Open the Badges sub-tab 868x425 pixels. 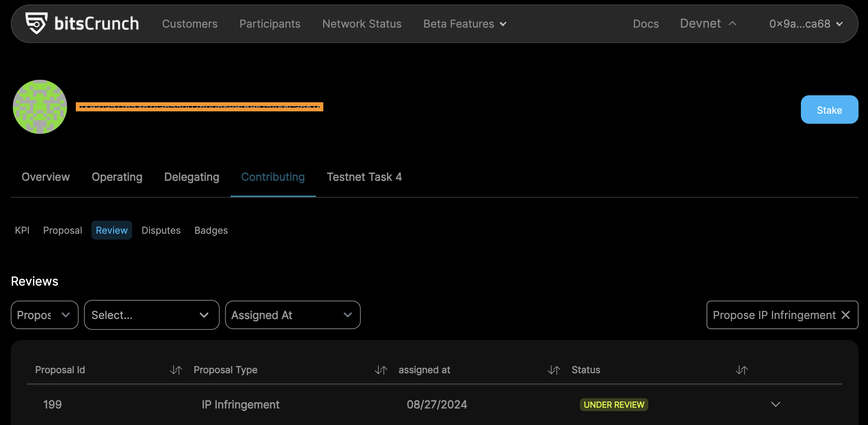[211, 230]
